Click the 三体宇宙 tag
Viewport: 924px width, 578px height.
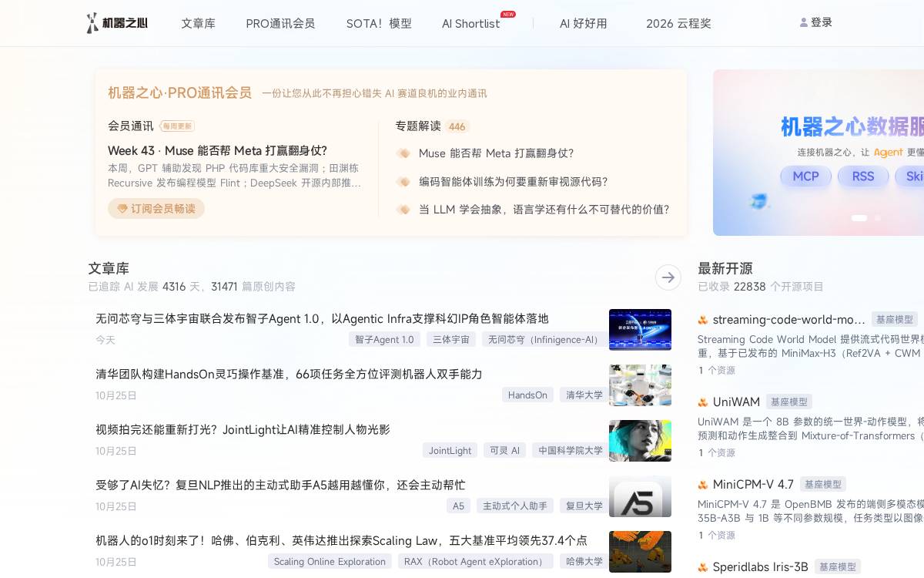coord(451,340)
